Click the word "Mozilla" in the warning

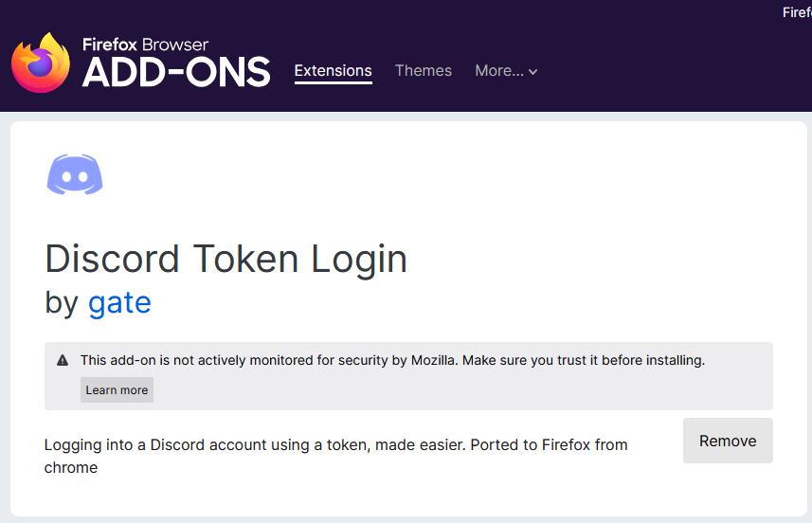point(435,360)
